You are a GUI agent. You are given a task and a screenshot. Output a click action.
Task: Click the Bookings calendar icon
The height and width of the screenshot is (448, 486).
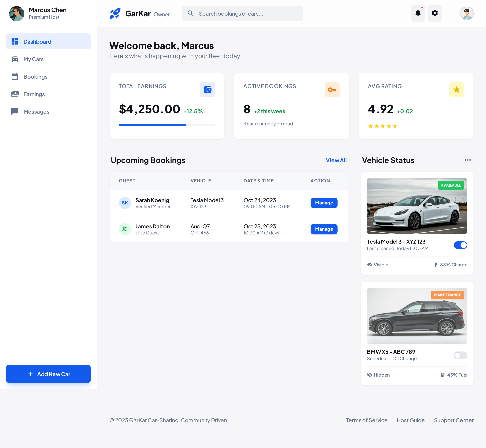pos(15,76)
